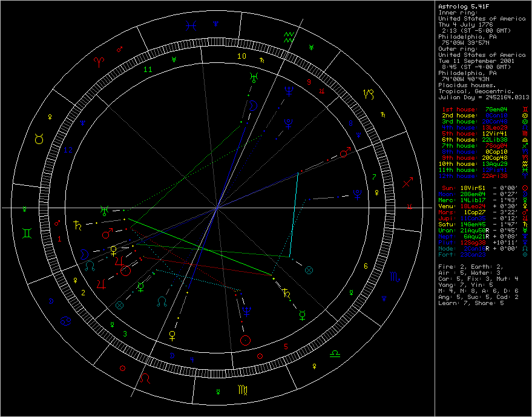Select the red Aries glyph on the zodiac ring

[99, 62]
